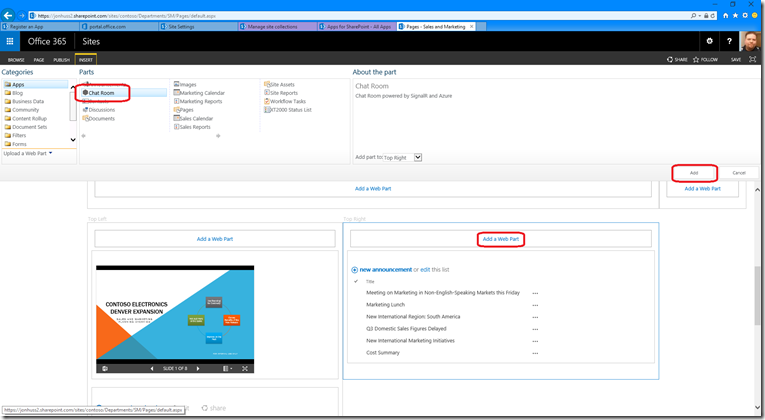Open the Add part to zone dropdown

(418, 157)
